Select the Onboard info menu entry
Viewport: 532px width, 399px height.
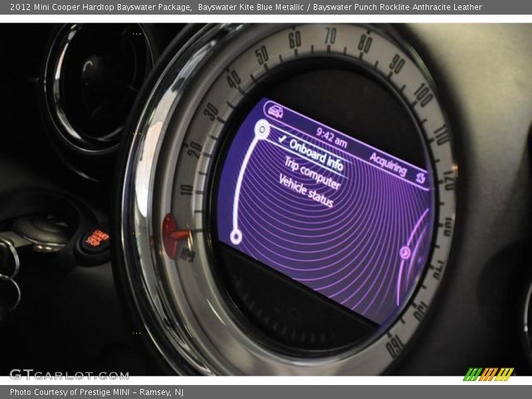point(316,154)
